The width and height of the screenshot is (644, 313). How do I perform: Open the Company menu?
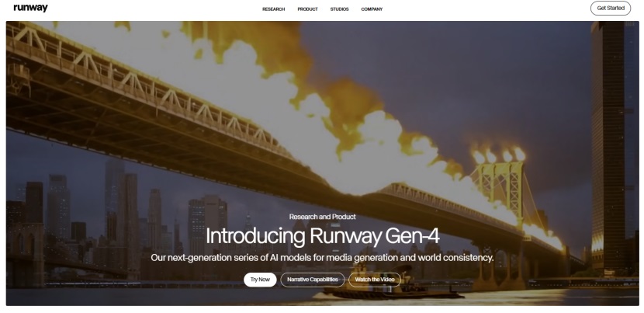[x=372, y=9]
